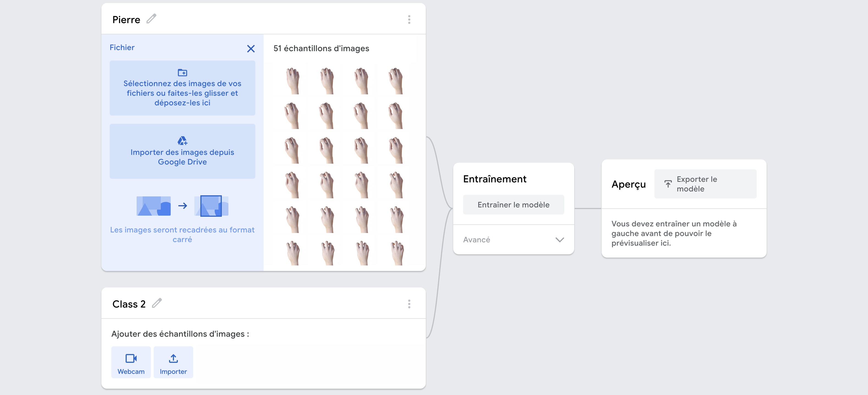
Task: Click the Importer upload button
Action: pos(173,362)
